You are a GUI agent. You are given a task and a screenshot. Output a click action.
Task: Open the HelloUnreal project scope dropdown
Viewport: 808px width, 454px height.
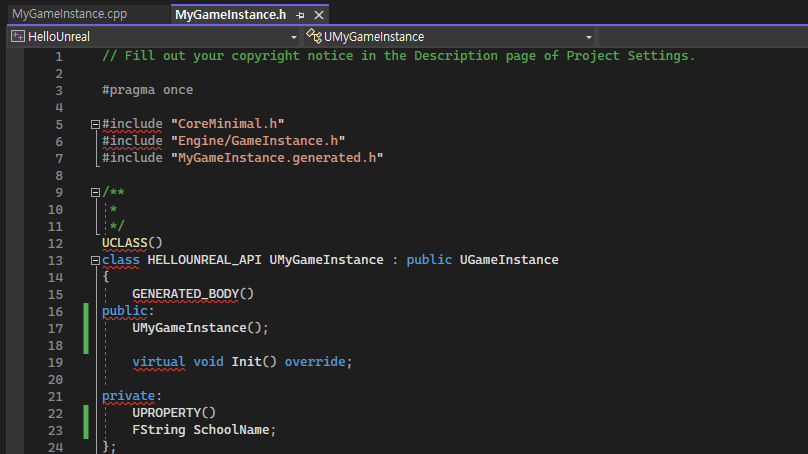(x=294, y=37)
